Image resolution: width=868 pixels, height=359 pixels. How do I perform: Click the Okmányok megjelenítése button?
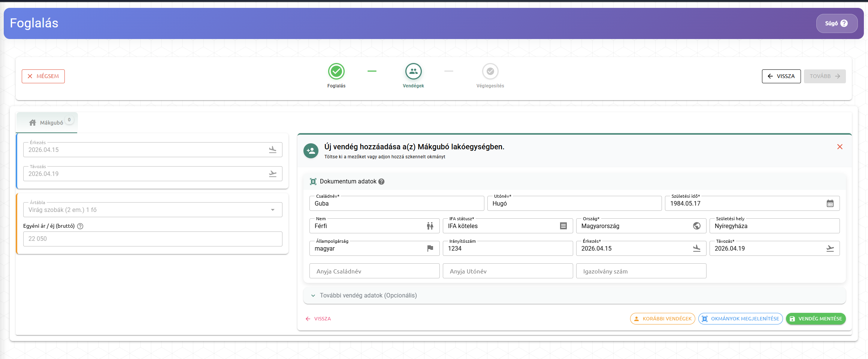point(740,319)
